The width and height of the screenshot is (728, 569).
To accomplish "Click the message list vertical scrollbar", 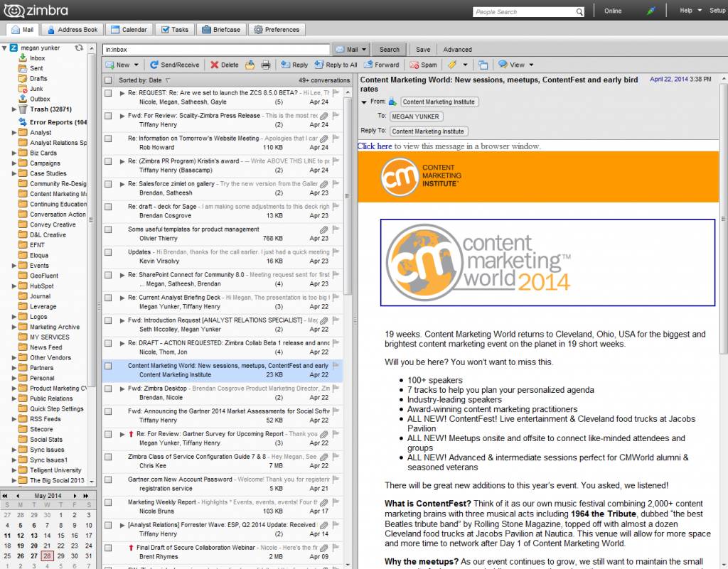I will click(347, 195).
